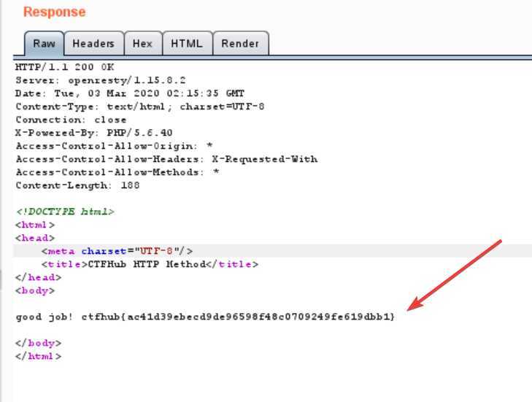Image resolution: width=532 pixels, height=402 pixels.
Task: Click the Date header line
Action: [x=130, y=93]
